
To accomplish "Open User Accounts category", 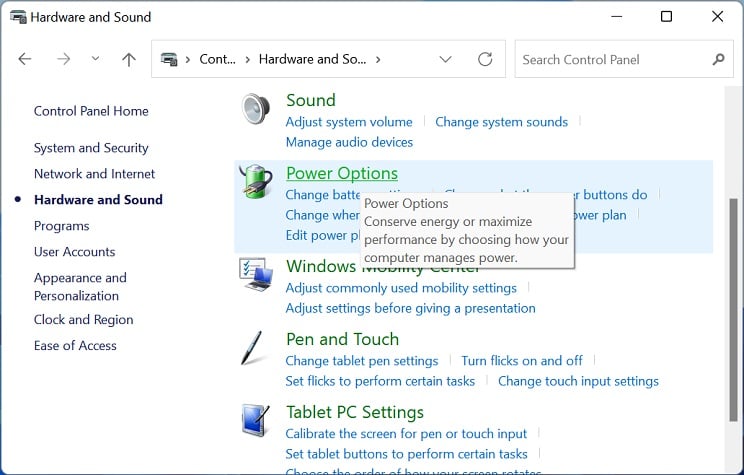I will pos(74,251).
